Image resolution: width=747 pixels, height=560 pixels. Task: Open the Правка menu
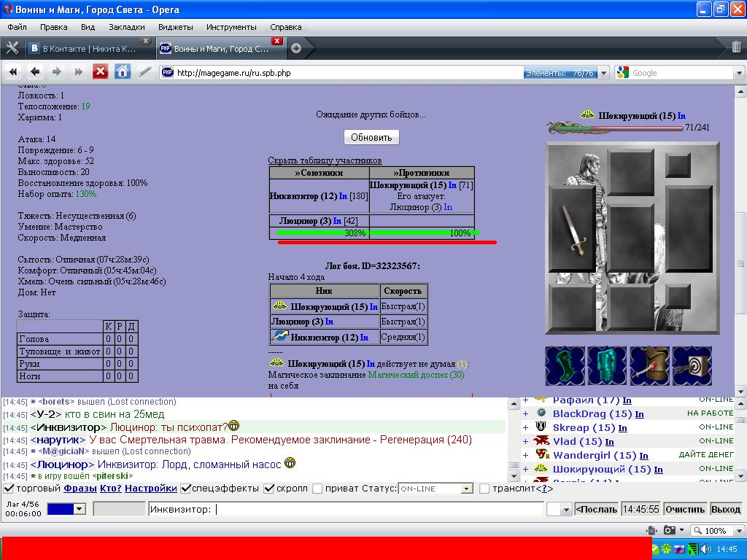click(x=53, y=27)
